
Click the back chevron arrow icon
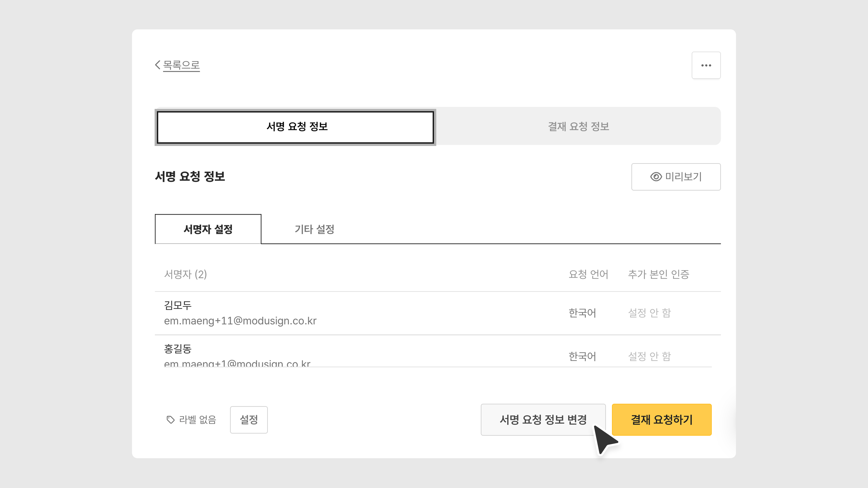157,65
